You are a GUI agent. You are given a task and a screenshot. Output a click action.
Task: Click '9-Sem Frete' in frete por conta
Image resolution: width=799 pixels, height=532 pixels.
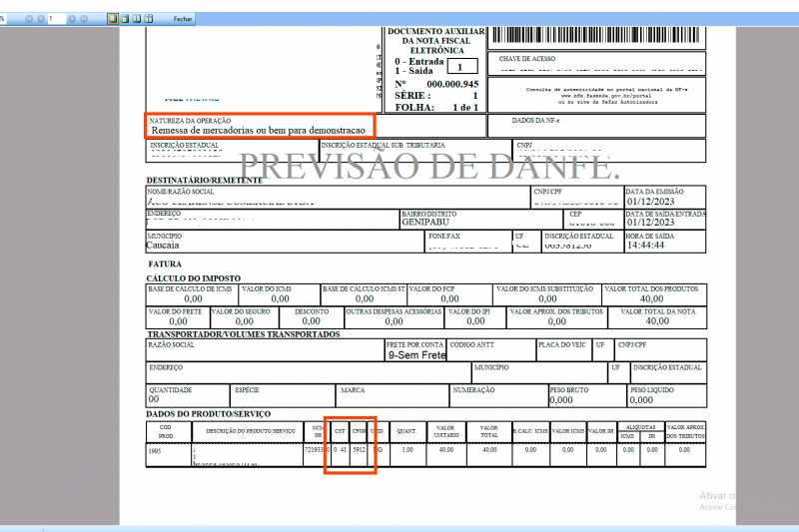coord(416,355)
